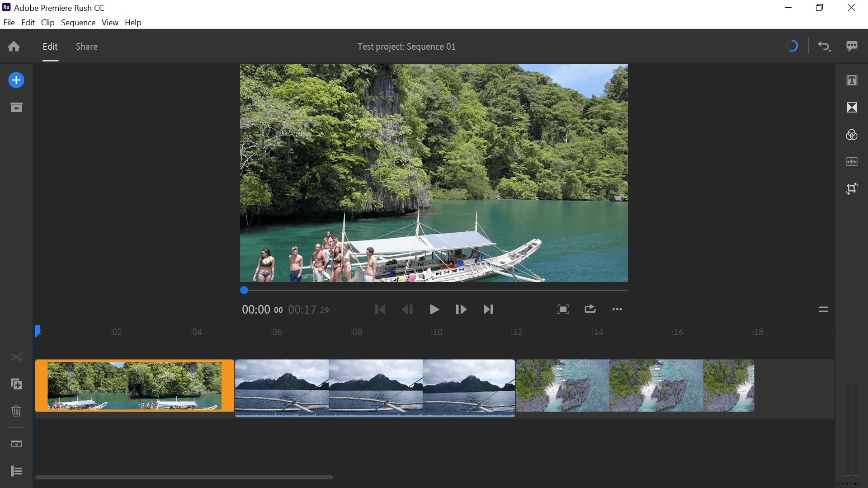
Task: Expand timeline options with the hamburger icon
Action: (823, 309)
